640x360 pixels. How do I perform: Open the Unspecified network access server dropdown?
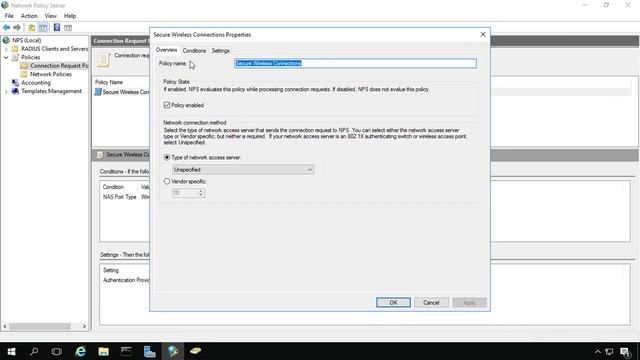tap(243, 169)
